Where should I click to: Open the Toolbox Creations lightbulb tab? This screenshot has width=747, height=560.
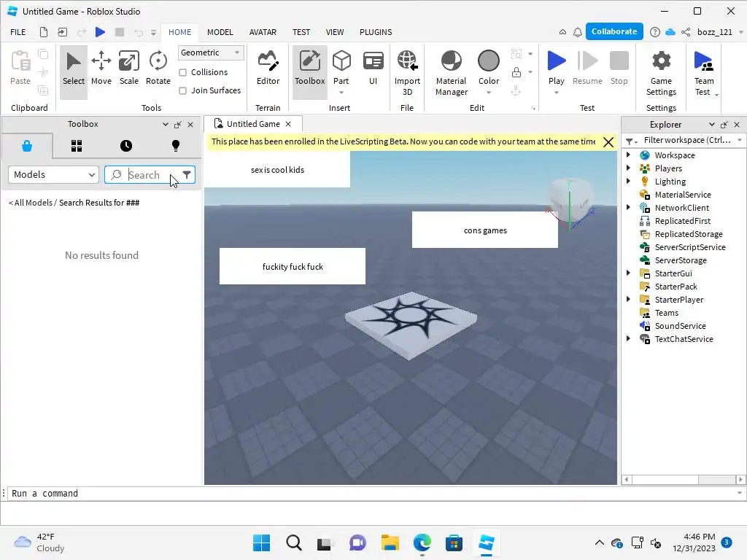176,146
